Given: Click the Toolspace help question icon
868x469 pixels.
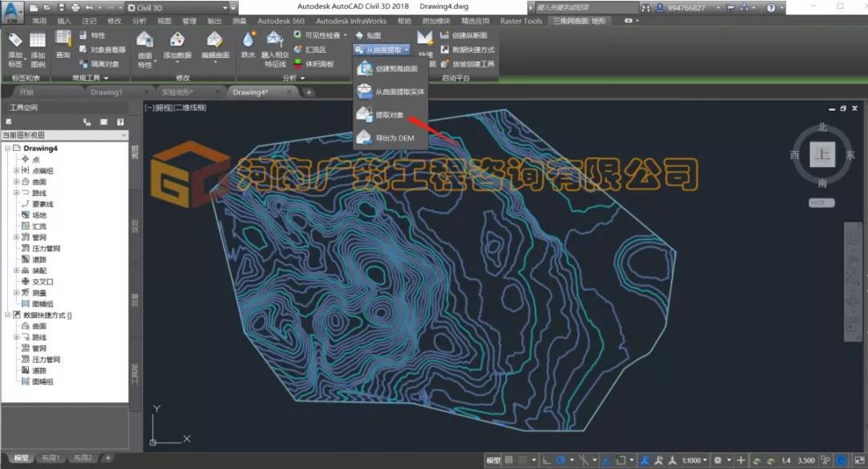Looking at the screenshot, I should [120, 122].
